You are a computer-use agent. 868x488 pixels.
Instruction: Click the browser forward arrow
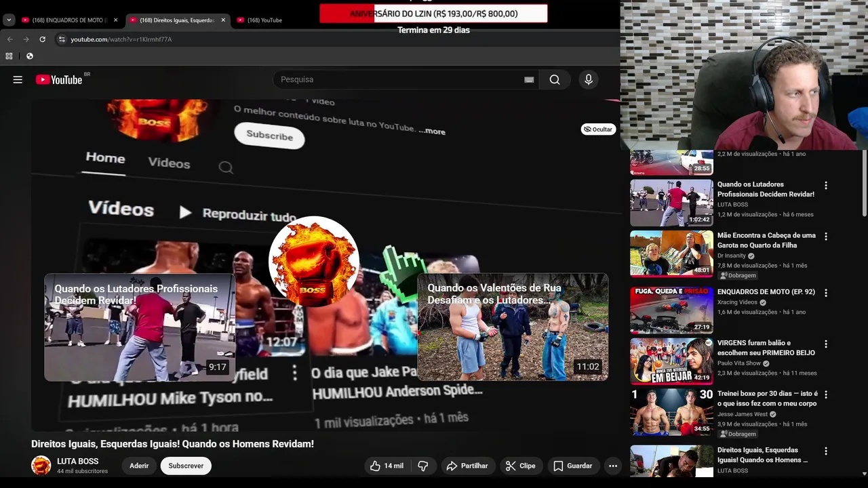[x=26, y=39]
